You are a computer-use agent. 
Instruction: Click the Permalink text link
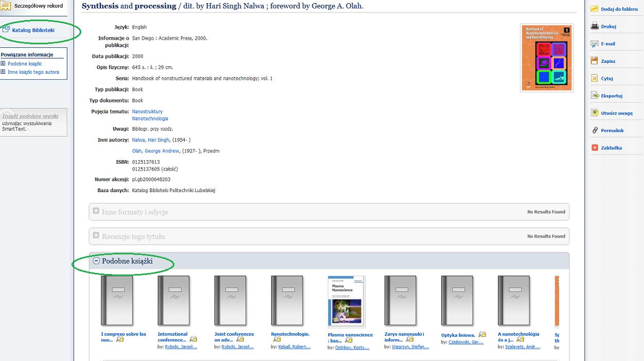click(612, 131)
